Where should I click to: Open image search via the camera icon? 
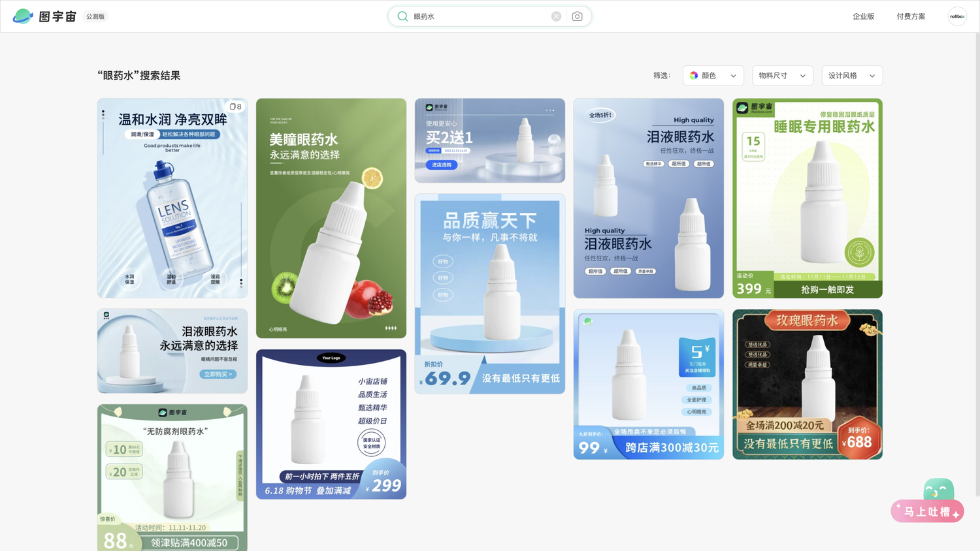pyautogui.click(x=577, y=16)
